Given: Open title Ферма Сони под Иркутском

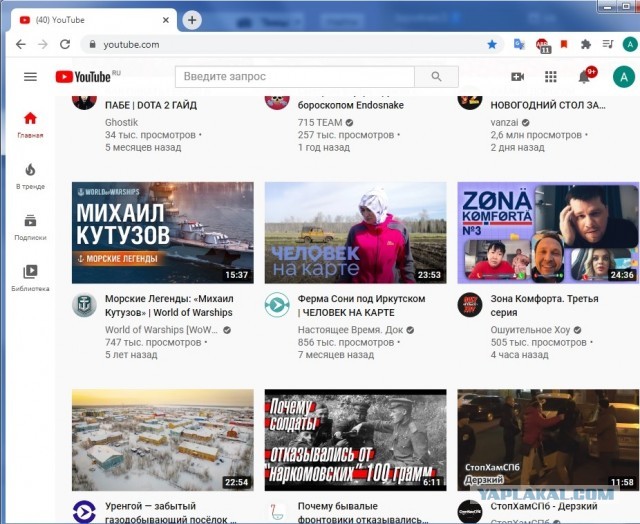Looking at the screenshot, I should [x=362, y=306].
